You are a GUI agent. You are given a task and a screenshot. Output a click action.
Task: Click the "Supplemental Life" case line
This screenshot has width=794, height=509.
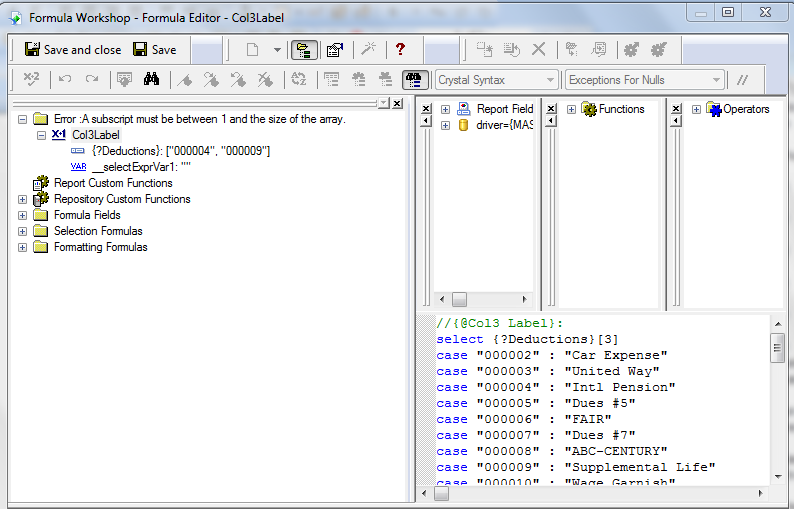tap(576, 467)
